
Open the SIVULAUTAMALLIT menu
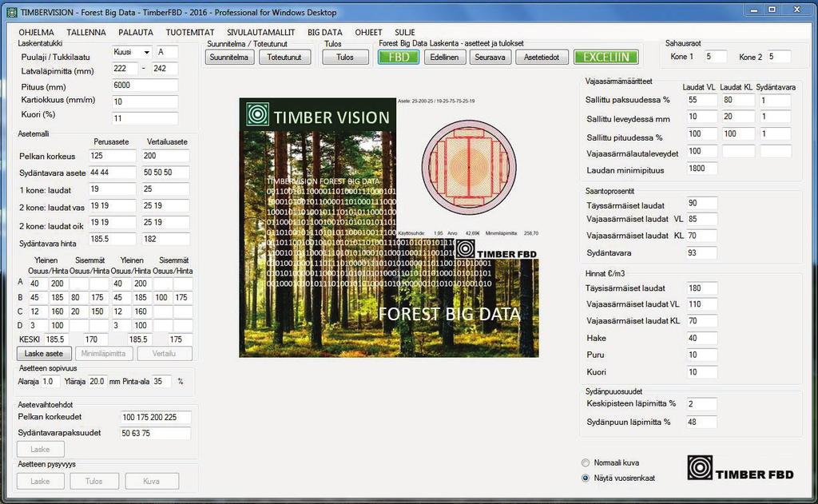tap(261, 32)
